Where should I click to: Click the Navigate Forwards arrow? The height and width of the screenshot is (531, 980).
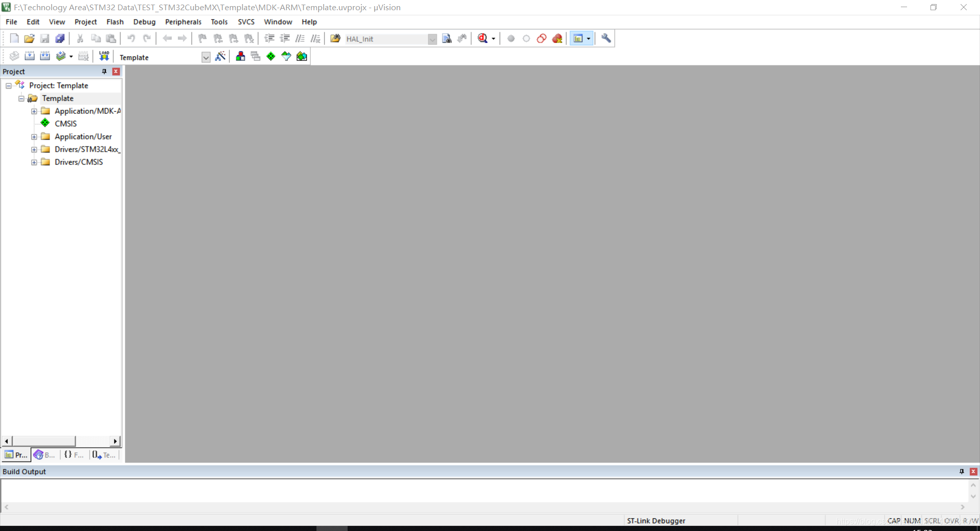[x=182, y=38]
